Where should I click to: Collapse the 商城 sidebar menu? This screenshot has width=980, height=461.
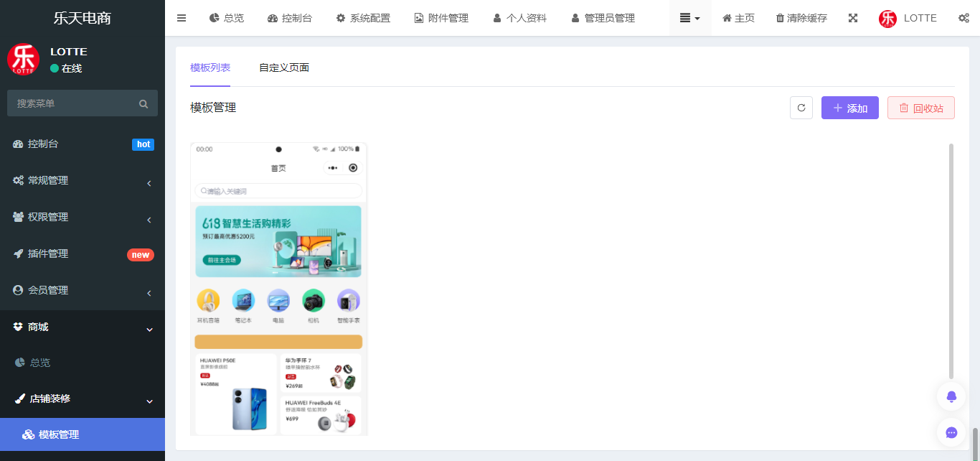coord(83,327)
